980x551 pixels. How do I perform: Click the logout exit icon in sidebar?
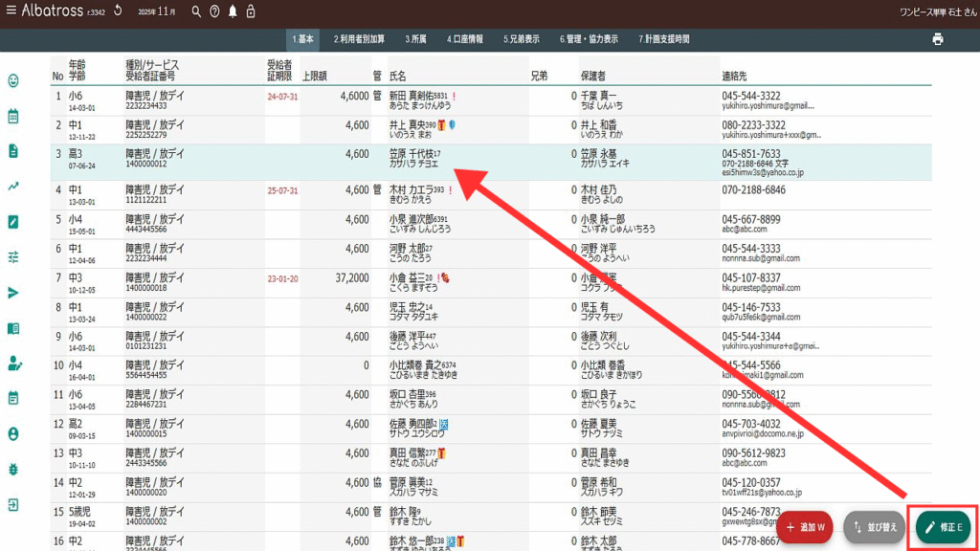(13, 504)
